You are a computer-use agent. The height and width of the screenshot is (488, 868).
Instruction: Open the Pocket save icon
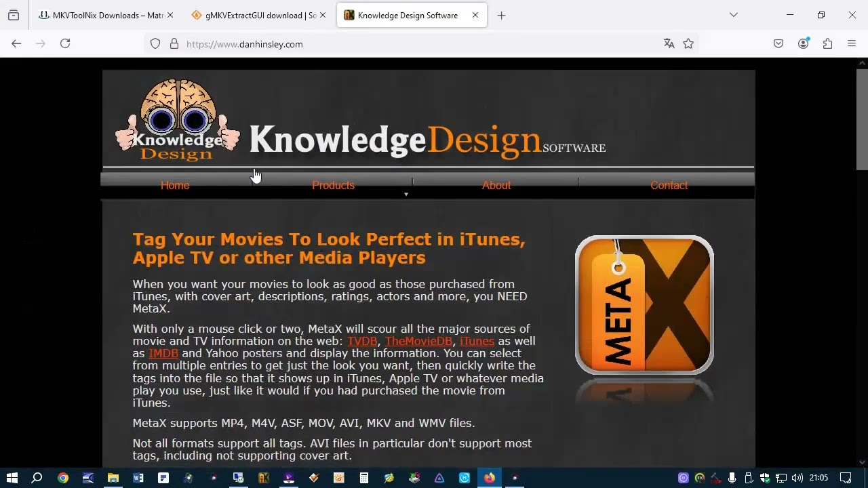[x=778, y=43]
